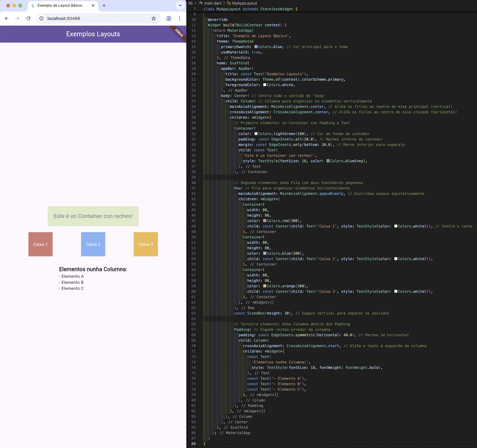Click the browser forward arrow
477x448 pixels.
point(18,18)
